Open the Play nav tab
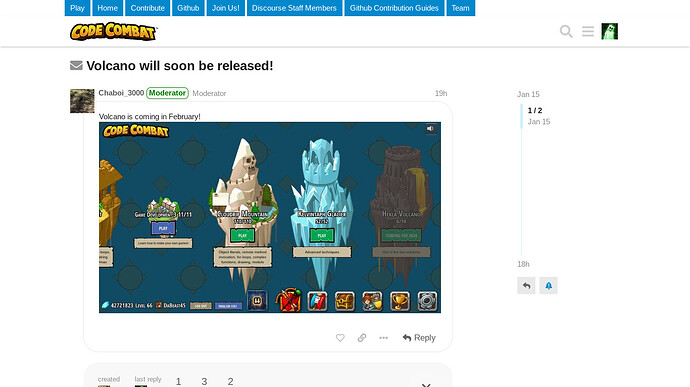The height and width of the screenshot is (387, 690). pos(77,8)
